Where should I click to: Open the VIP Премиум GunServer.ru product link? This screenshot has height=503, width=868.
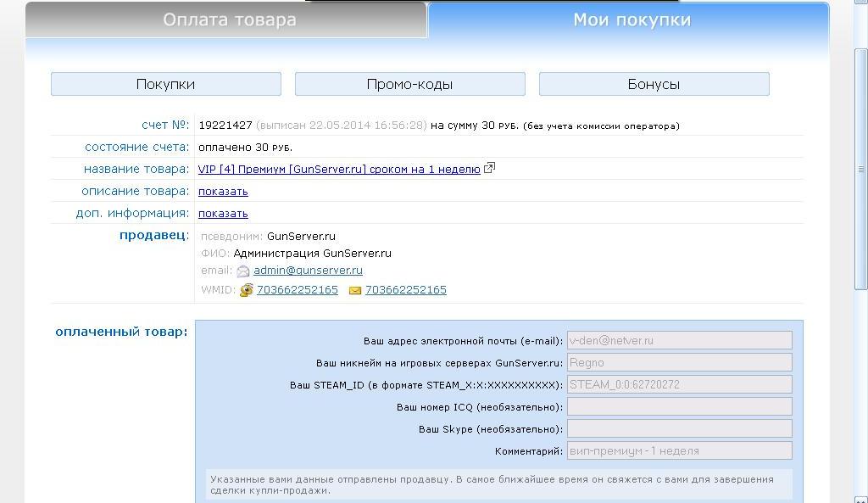coord(339,169)
